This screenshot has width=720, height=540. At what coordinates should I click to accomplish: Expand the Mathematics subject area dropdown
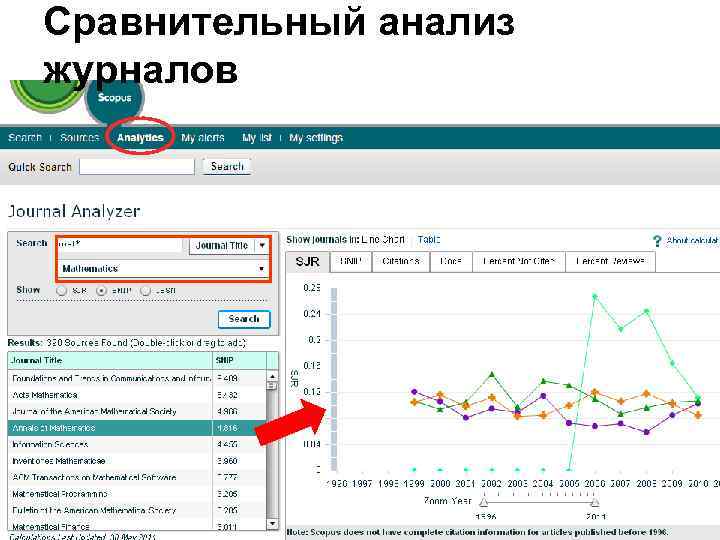click(261, 269)
